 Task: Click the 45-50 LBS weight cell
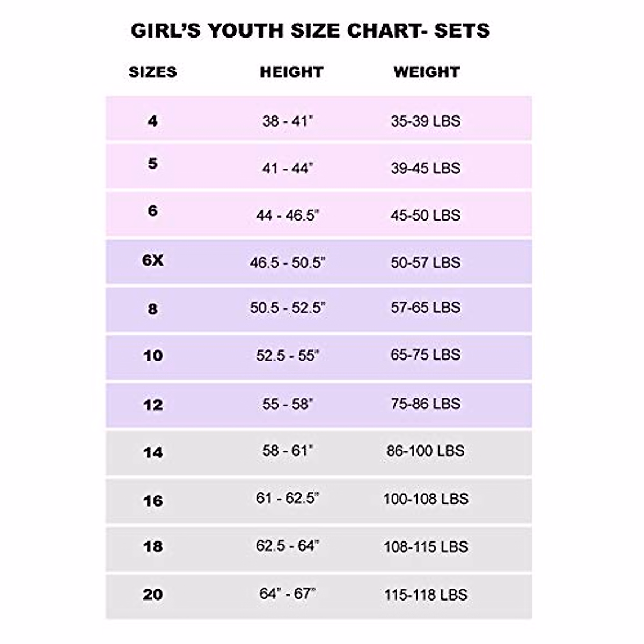tap(426, 215)
